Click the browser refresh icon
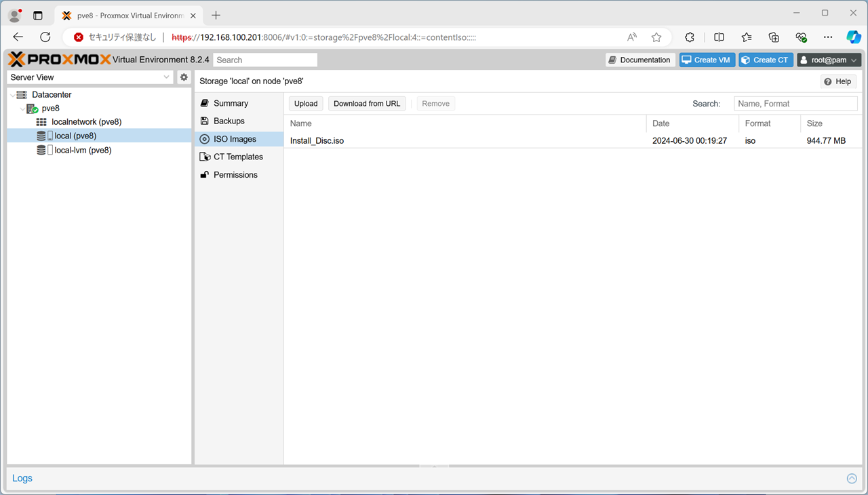 [45, 37]
